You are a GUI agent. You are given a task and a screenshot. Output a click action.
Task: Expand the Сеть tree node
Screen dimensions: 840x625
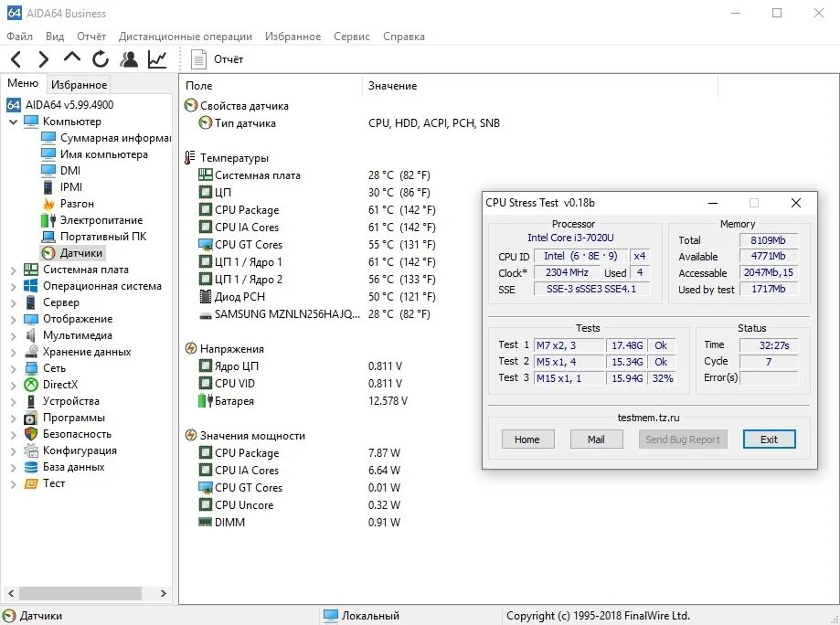(x=14, y=369)
